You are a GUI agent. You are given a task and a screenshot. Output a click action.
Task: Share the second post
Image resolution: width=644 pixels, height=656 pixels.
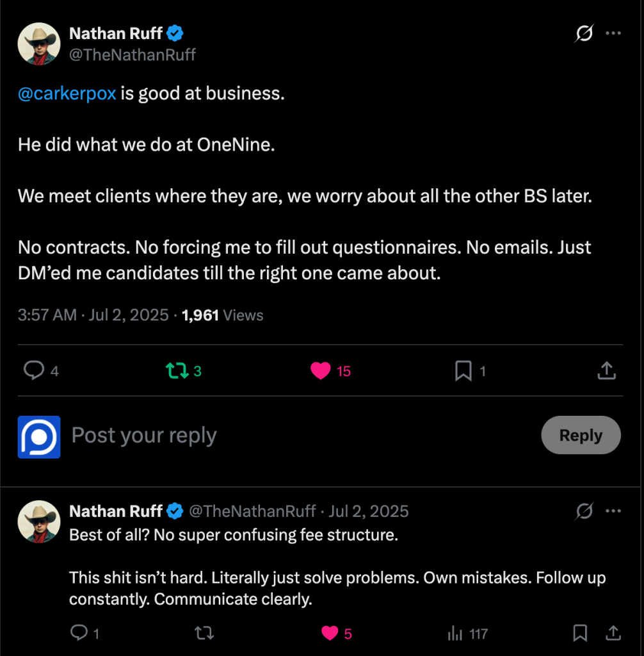click(x=612, y=634)
